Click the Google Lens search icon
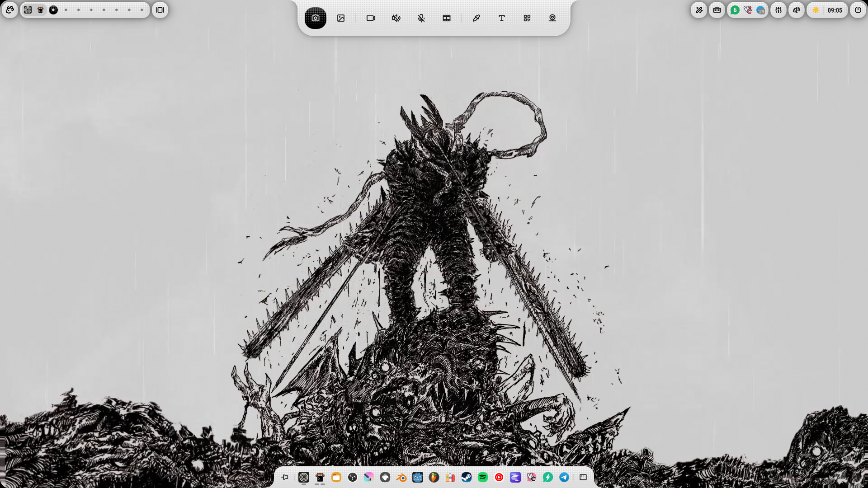 pos(552,18)
